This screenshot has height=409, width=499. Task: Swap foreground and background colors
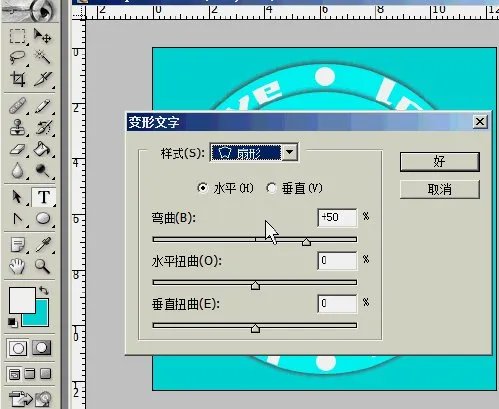pos(44,291)
